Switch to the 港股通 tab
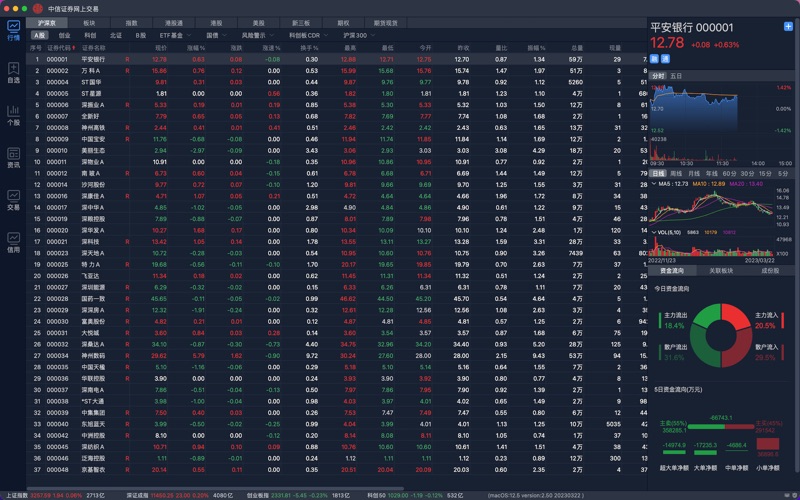Viewport: 800px width, 500px height. pyautogui.click(x=174, y=21)
